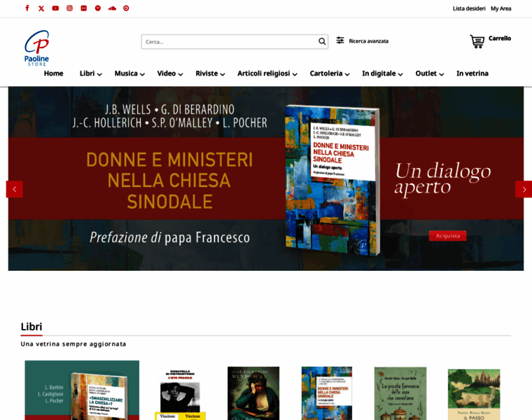Open the Il passo book thumbnail
The width and height of the screenshot is (532, 420).
[x=474, y=395]
